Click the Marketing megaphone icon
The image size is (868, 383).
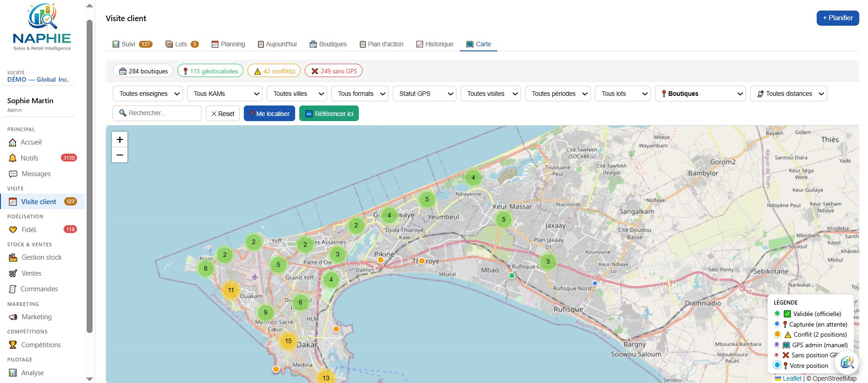pyautogui.click(x=13, y=317)
